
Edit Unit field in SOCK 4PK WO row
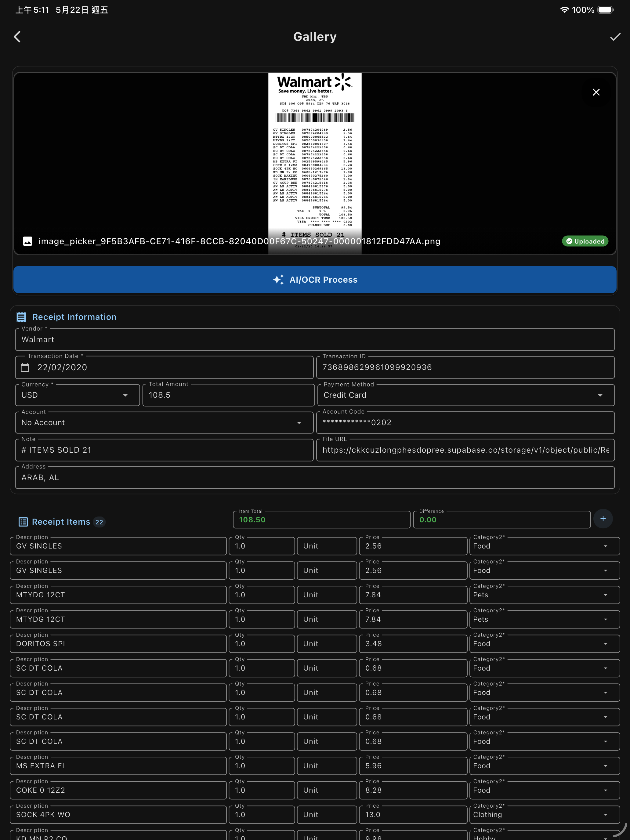(x=327, y=815)
